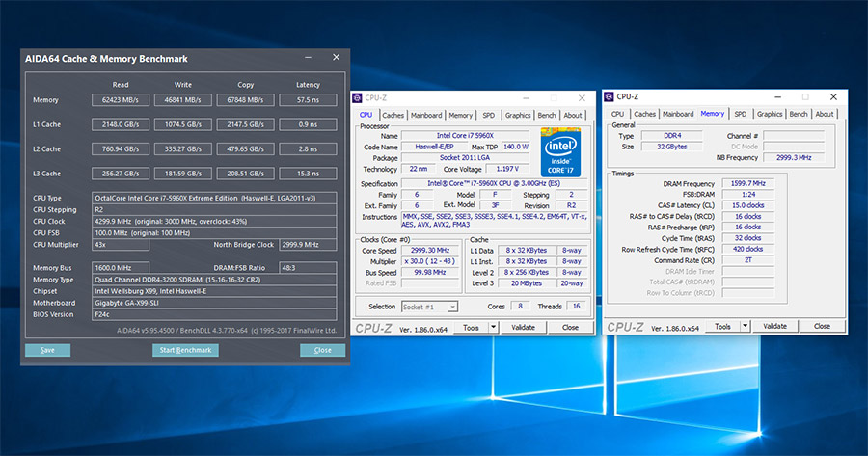Screen dimensions: 868x456
Task: Click Tools button in right CPU-Z window
Action: [723, 327]
